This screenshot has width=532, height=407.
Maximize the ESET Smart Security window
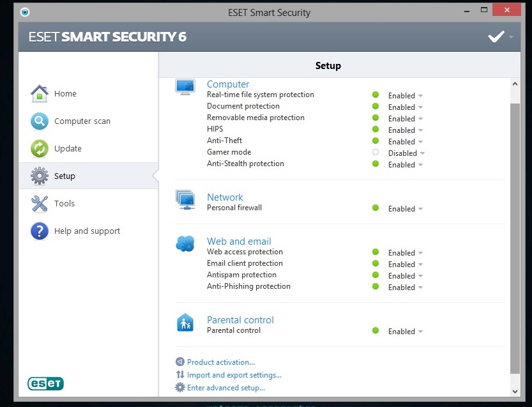tap(484, 10)
